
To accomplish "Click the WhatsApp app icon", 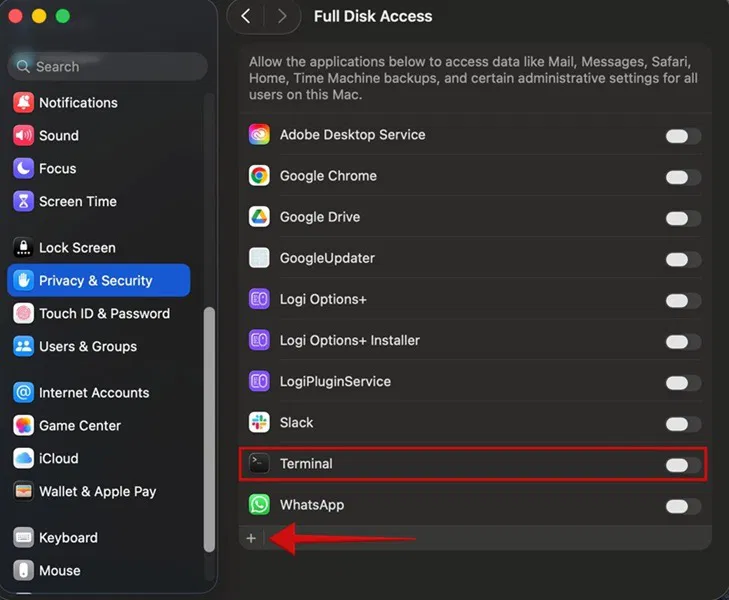I will (x=259, y=505).
